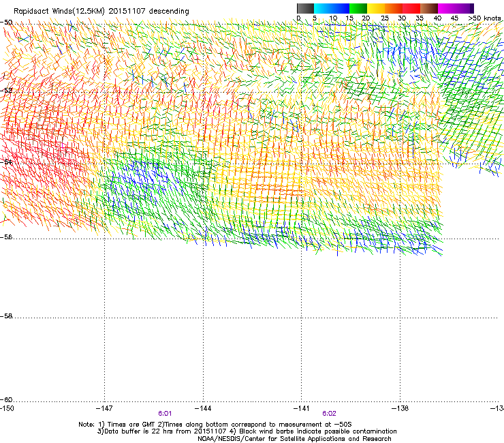Click the -138 longitude axis label
This screenshot has width=504, height=443.
(x=400, y=408)
